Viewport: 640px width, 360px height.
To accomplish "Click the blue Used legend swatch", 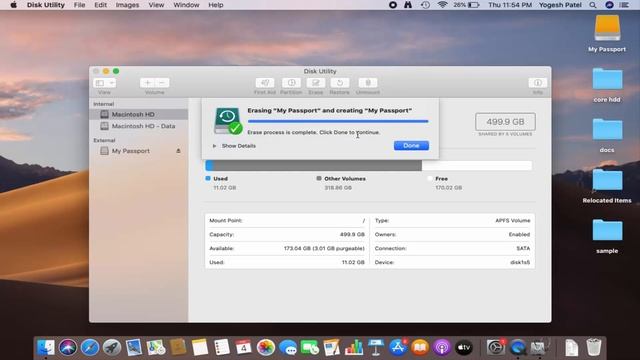I will 208,178.
